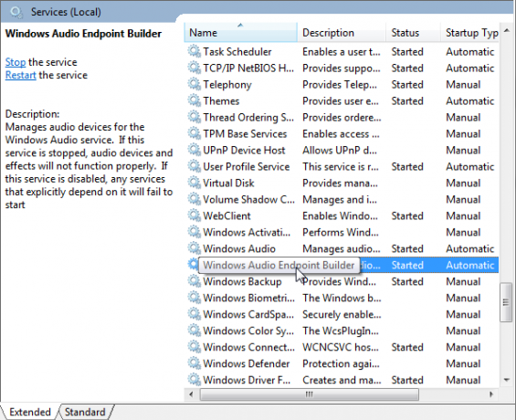Click the Windows Activation service gear icon
The width and height of the screenshot is (516, 420).
coord(194,233)
